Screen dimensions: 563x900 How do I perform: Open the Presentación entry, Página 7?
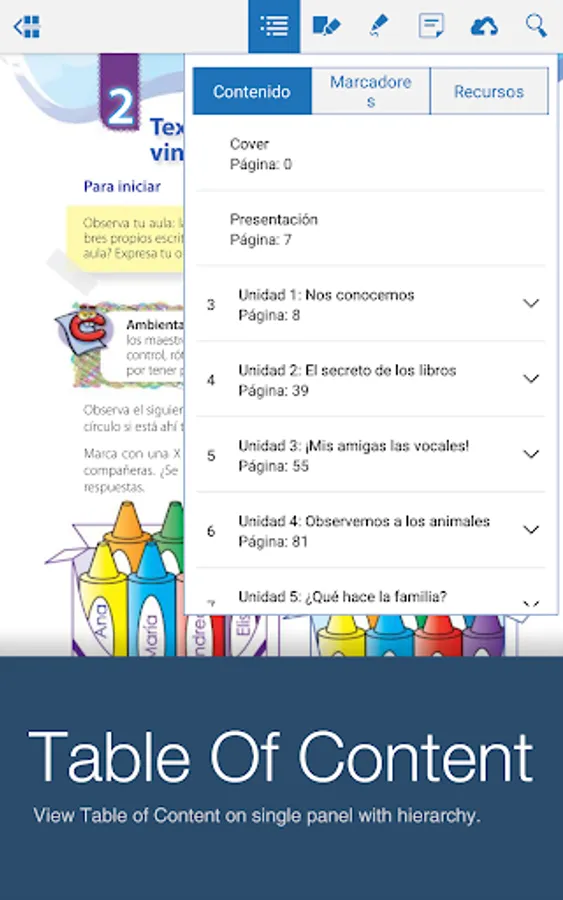click(x=370, y=229)
